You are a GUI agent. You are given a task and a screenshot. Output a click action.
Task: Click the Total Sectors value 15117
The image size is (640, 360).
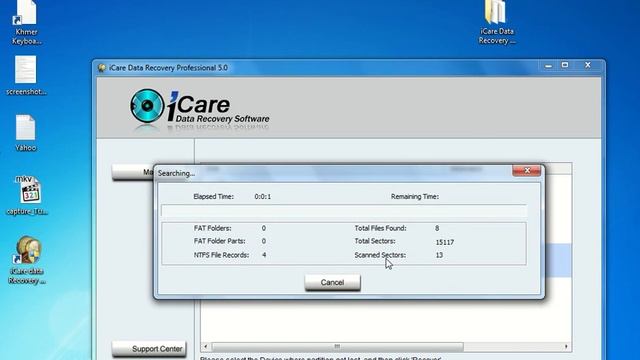click(x=444, y=242)
